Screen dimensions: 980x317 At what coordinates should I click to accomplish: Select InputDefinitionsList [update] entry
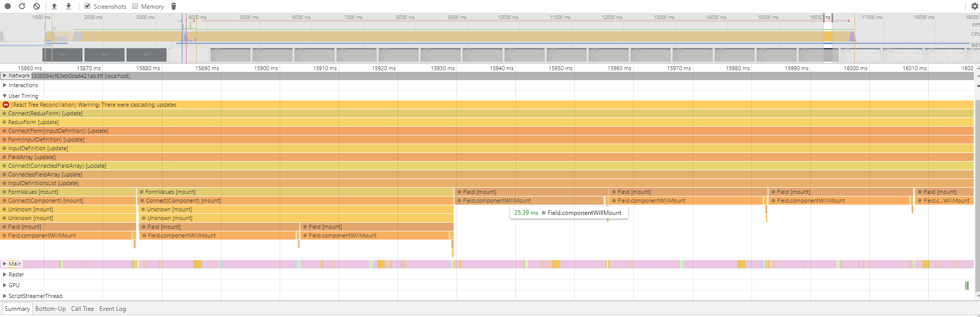pyautogui.click(x=487, y=183)
